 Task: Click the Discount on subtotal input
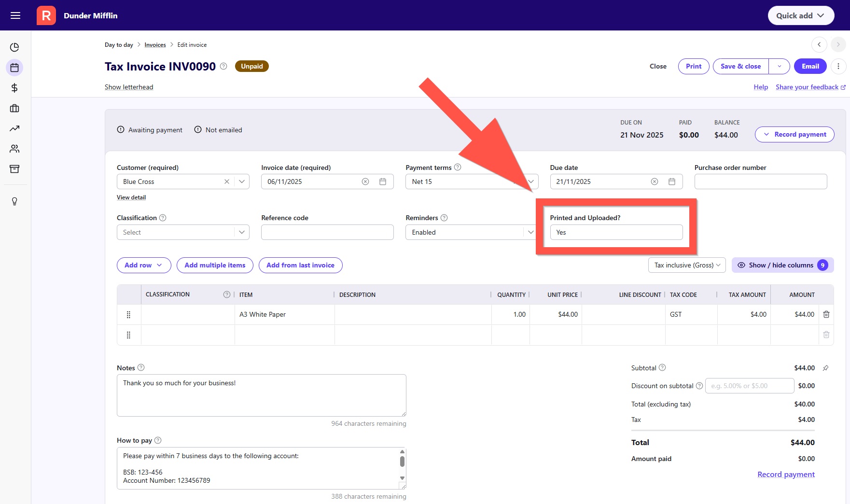(750, 386)
